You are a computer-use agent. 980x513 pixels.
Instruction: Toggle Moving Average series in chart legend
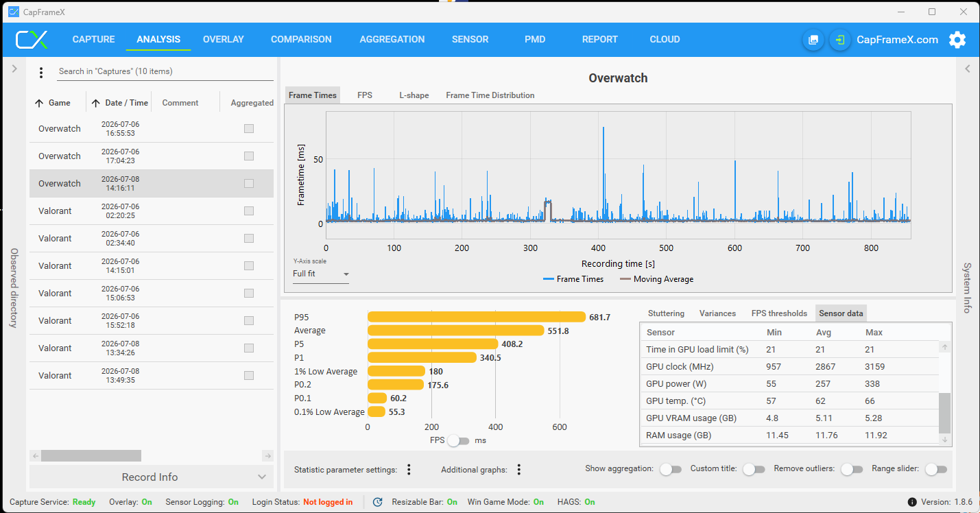tap(656, 279)
